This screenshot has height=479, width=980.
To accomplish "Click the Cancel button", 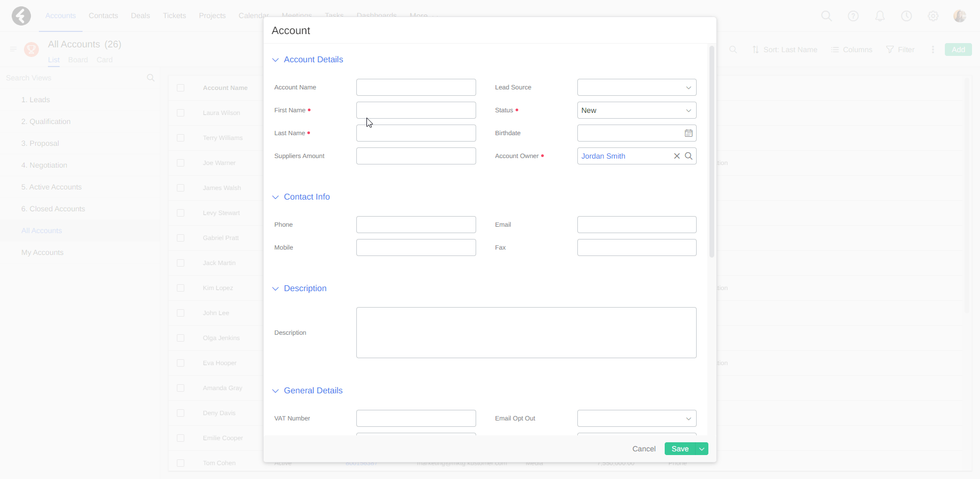I will [644, 449].
